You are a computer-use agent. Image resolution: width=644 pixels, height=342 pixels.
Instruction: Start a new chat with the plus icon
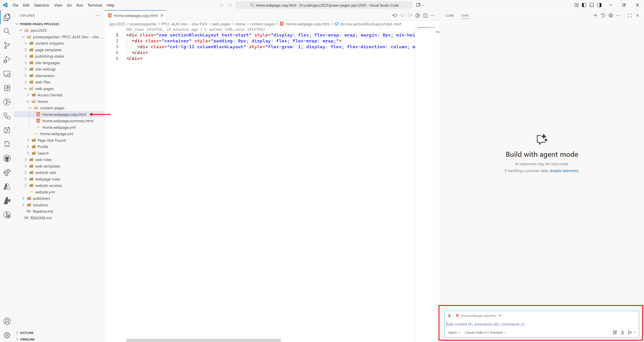click(595, 15)
